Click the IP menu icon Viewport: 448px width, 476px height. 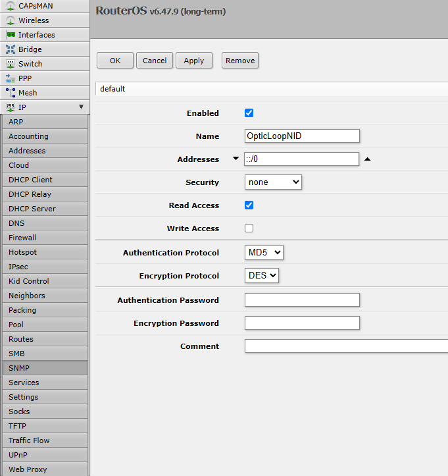click(11, 107)
